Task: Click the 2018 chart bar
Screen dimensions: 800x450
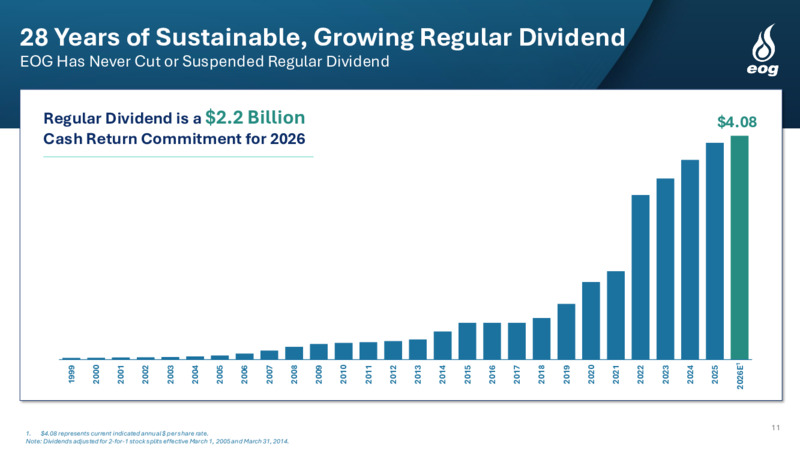Action: (541, 339)
